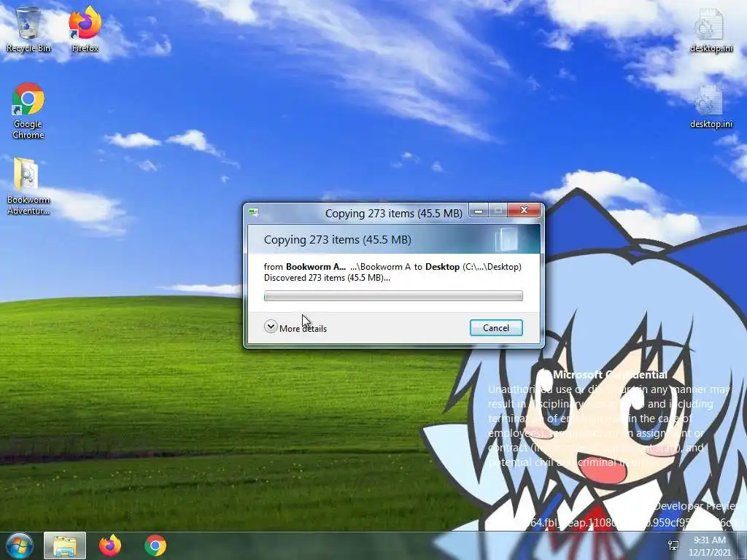The image size is (747, 560).
Task: Open the Recycle Bin desktop icon
Action: tap(28, 29)
